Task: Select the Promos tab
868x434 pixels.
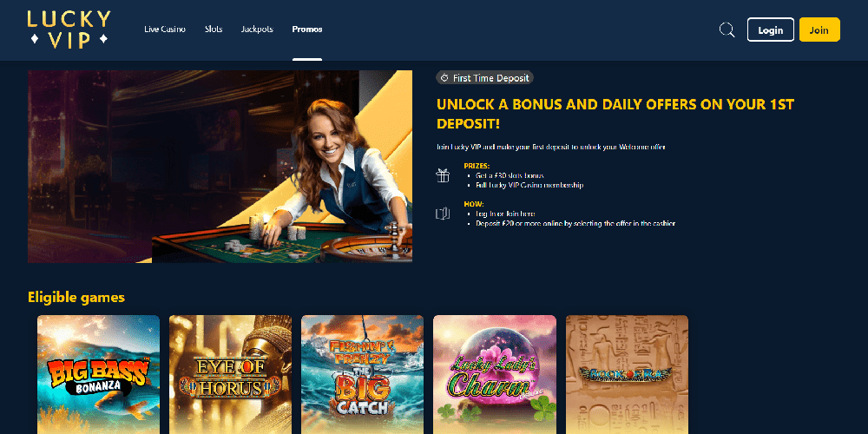Action: (x=307, y=30)
